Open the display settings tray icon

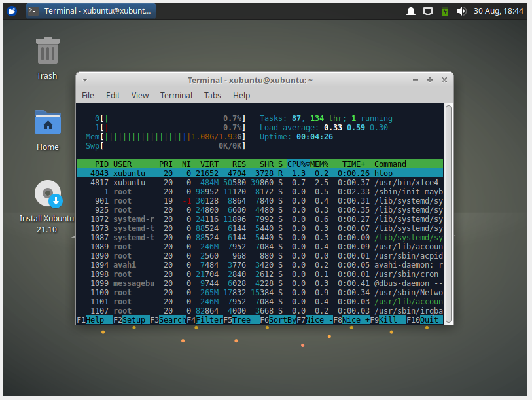click(x=428, y=10)
